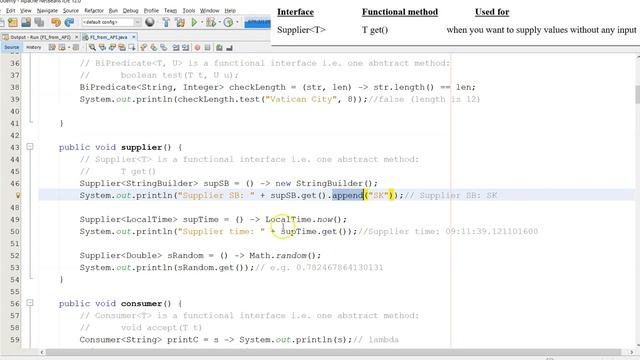
Task: Clean and build with hammer-broom icon
Action: pyautogui.click(x=180, y=22)
